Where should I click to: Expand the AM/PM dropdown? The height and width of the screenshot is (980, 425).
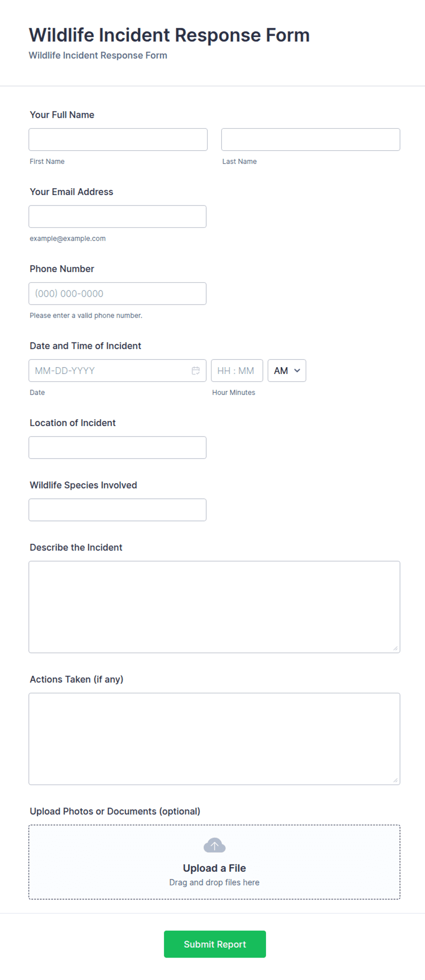click(287, 370)
